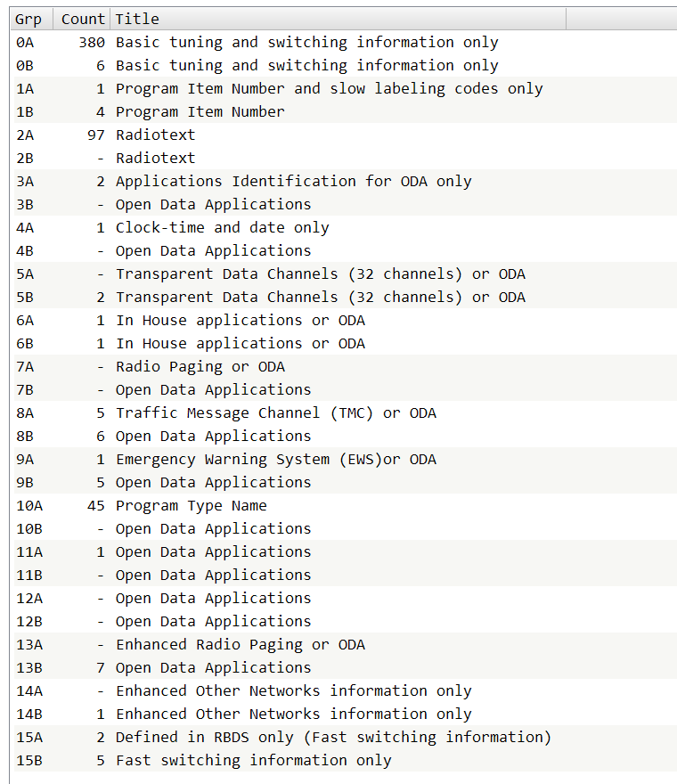
Task: Select the 8A Traffic Message Channel row
Action: coord(275,412)
